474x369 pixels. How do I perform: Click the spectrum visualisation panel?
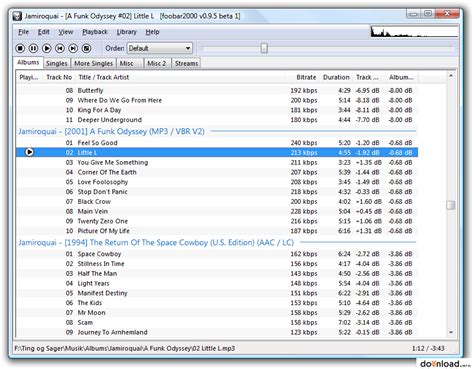tap(414, 32)
